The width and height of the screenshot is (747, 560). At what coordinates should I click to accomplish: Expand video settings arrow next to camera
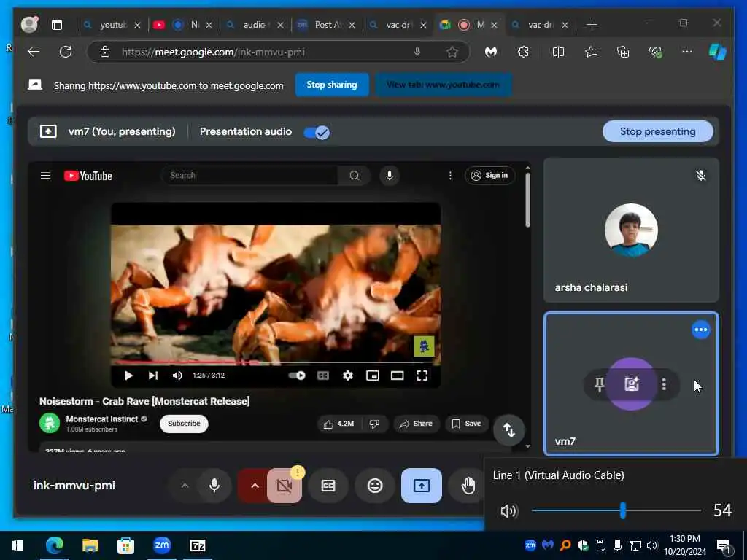[x=255, y=486]
